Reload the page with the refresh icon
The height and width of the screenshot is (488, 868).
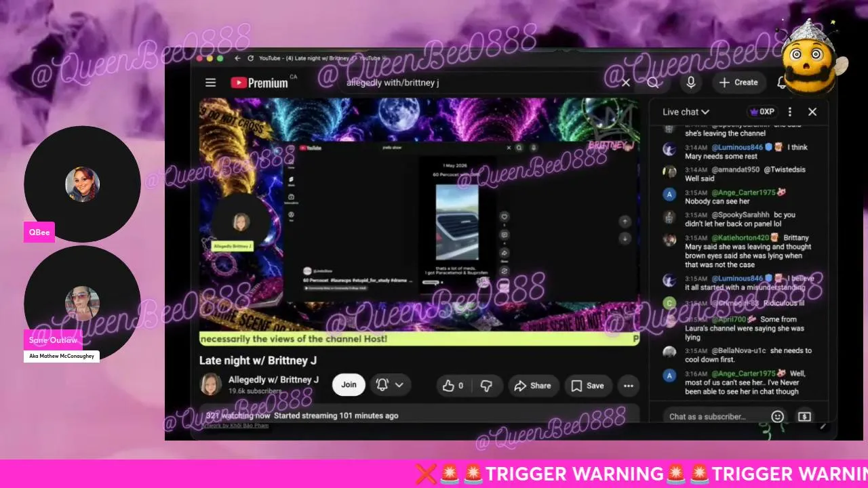[x=251, y=58]
